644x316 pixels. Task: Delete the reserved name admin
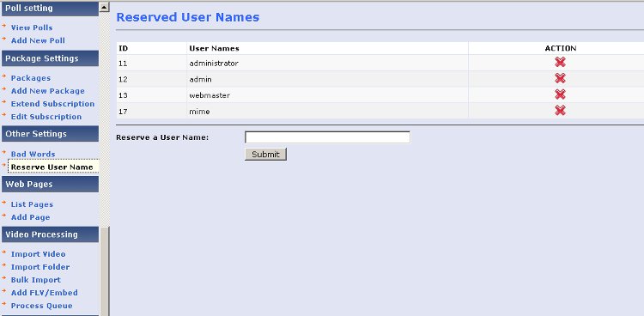point(560,78)
